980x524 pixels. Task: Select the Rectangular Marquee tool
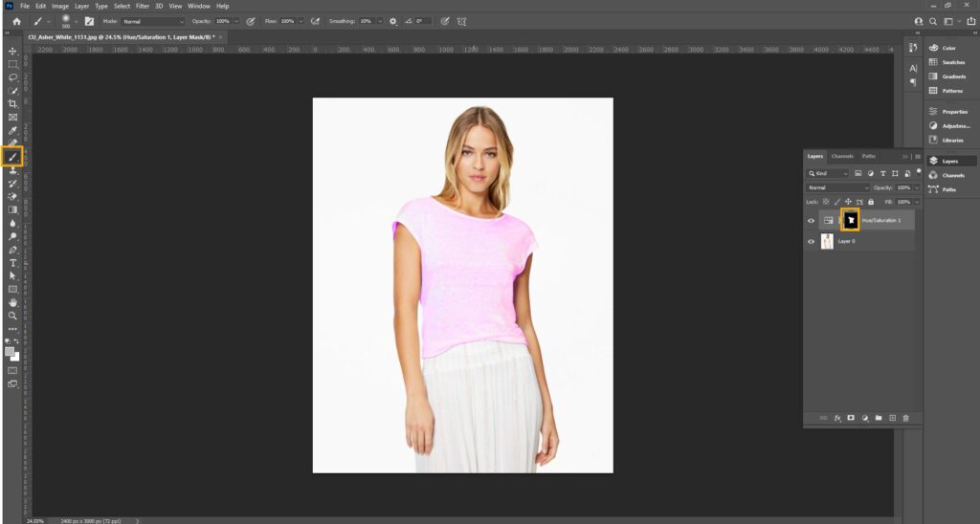point(12,64)
